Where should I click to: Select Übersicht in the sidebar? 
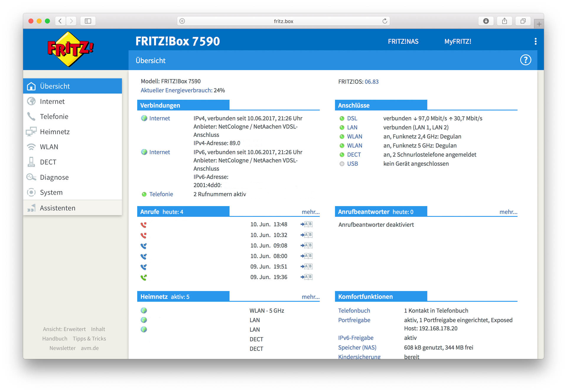[x=72, y=86]
